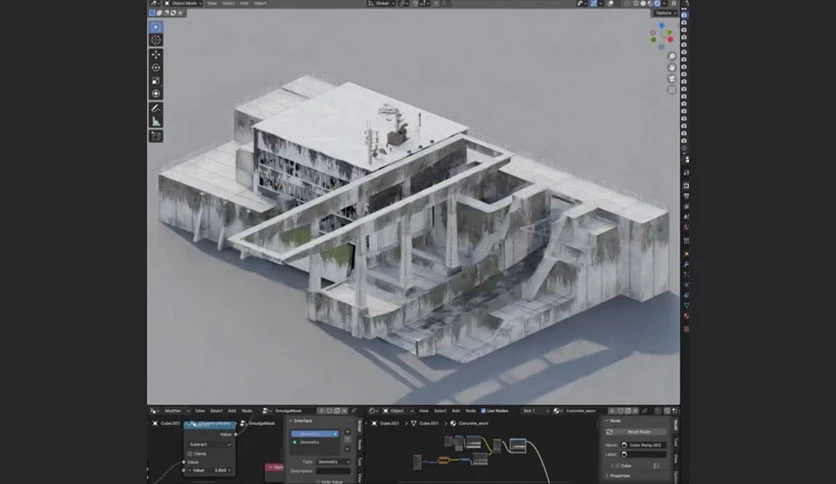Select the Rotate tool

pyautogui.click(x=156, y=68)
